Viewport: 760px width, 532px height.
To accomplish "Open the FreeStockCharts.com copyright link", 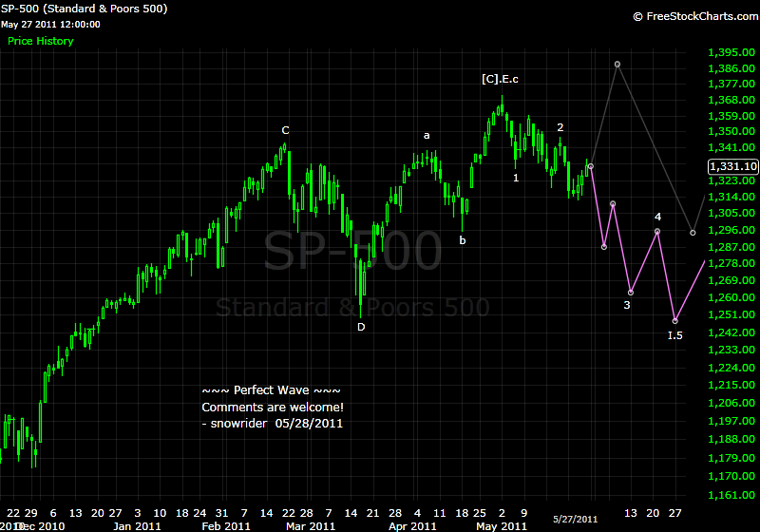I will point(696,16).
